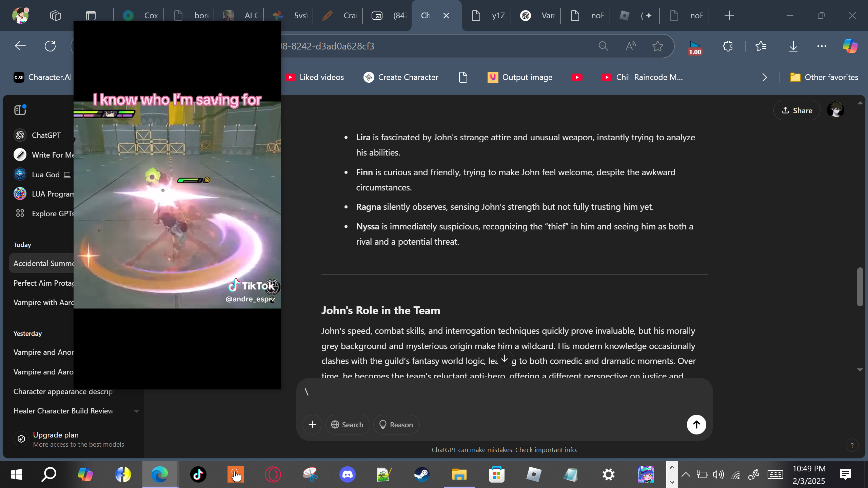Toggle the Search option in the prompt bar
This screenshot has height=488, width=868.
(347, 425)
